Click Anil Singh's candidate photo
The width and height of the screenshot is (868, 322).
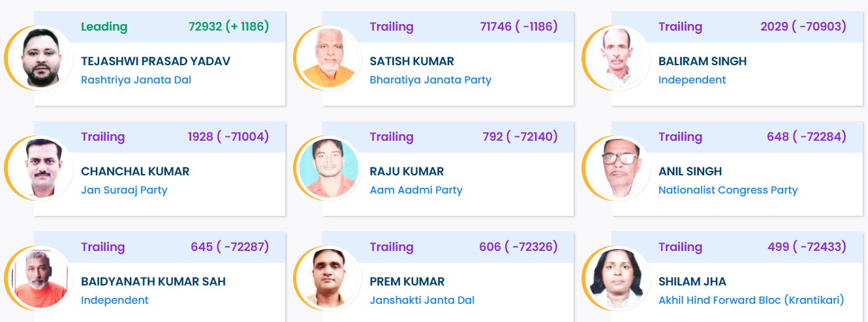click(x=618, y=169)
